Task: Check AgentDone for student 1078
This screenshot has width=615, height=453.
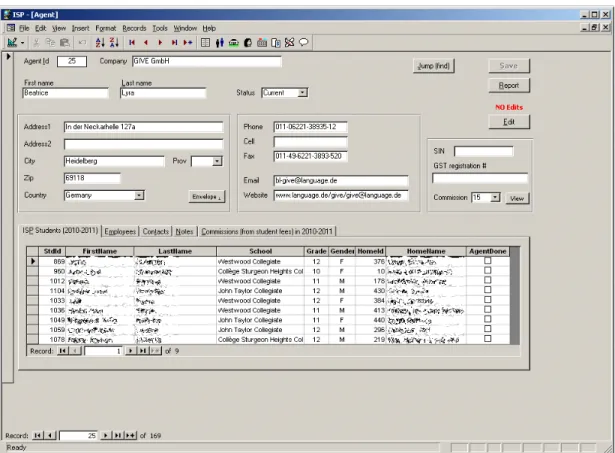Action: [488, 338]
